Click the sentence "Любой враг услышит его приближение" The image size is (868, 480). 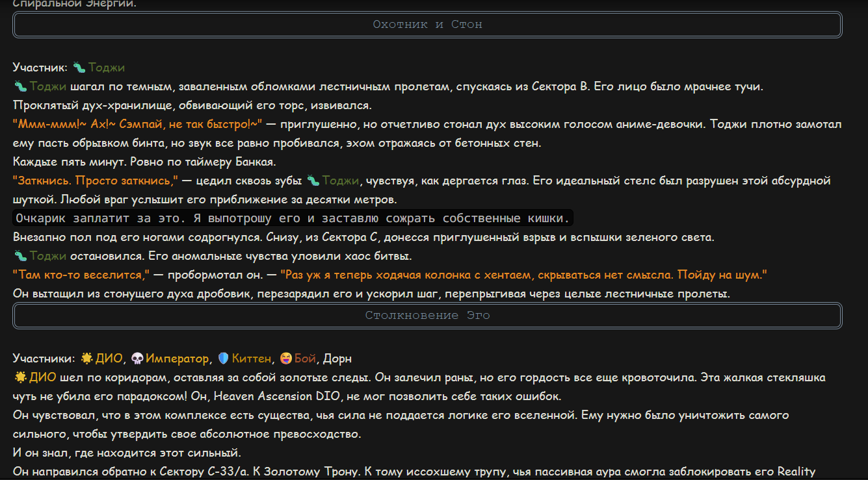[x=229, y=199]
